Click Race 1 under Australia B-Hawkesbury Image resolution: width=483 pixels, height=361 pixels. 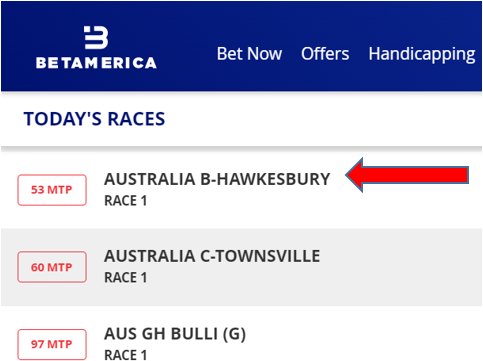pyautogui.click(x=126, y=201)
